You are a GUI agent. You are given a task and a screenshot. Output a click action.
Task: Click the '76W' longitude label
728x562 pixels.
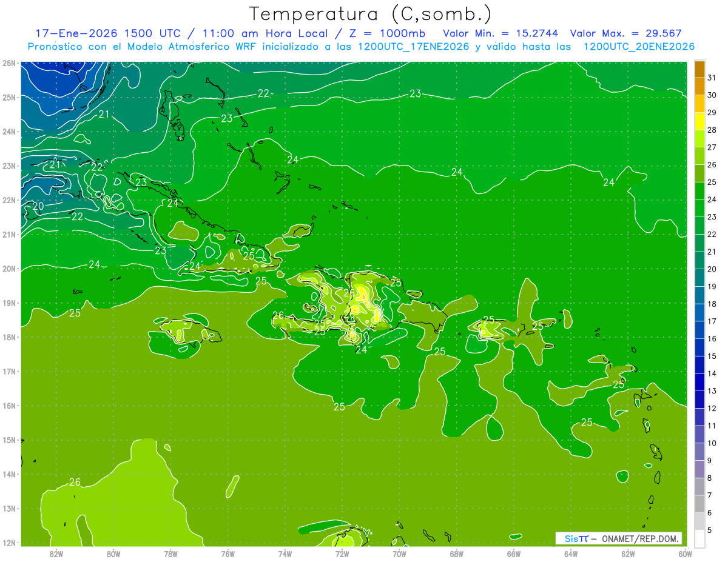tap(228, 554)
